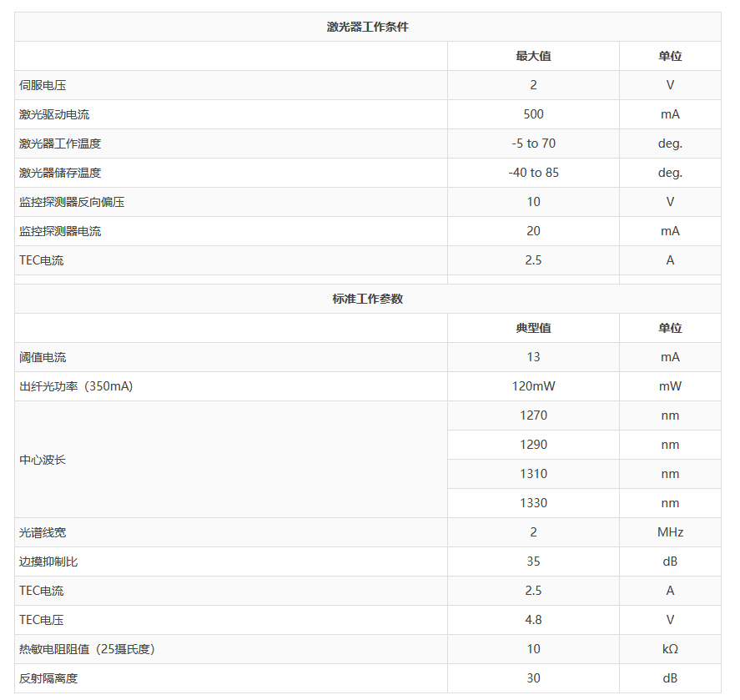Click the 中心波长 row label
The height and width of the screenshot is (700, 740).
(43, 460)
